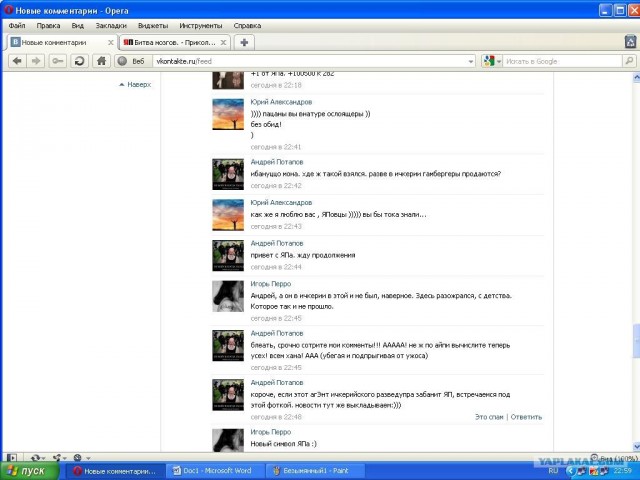Open the Инструменты menu

(200, 25)
